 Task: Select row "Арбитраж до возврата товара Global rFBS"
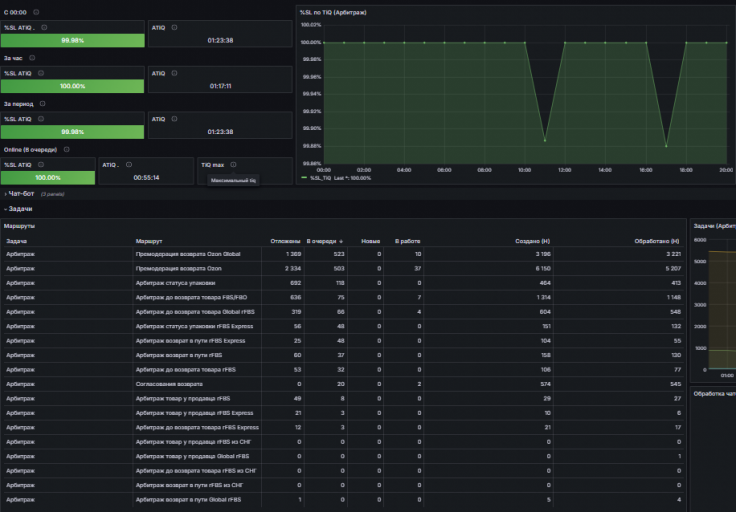pos(343,312)
